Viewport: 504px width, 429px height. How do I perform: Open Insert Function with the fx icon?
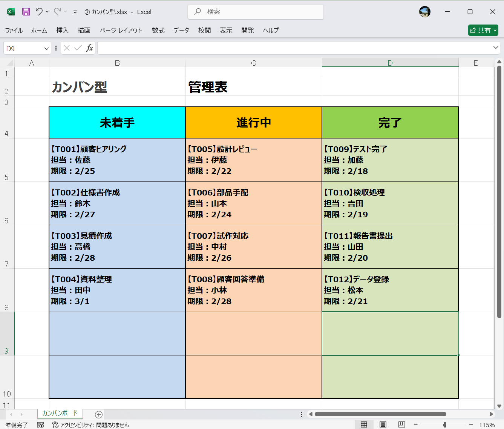coord(90,48)
